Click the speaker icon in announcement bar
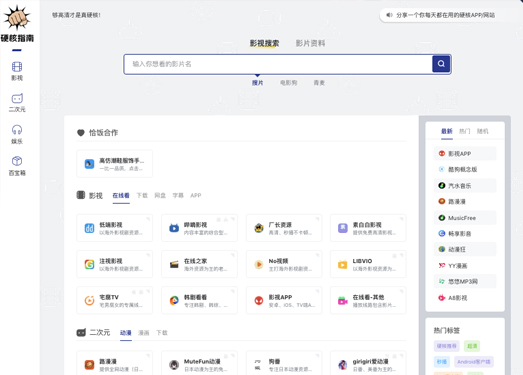 pos(389,15)
